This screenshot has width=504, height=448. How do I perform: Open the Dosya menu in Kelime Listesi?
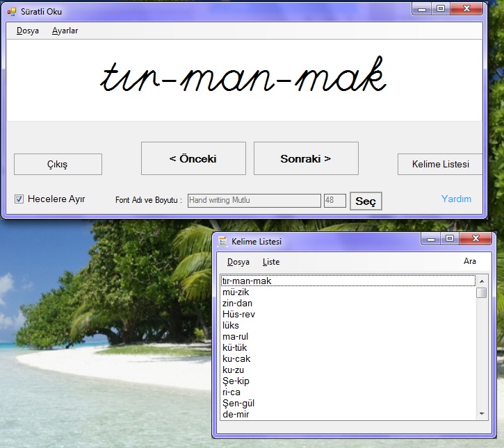click(238, 262)
